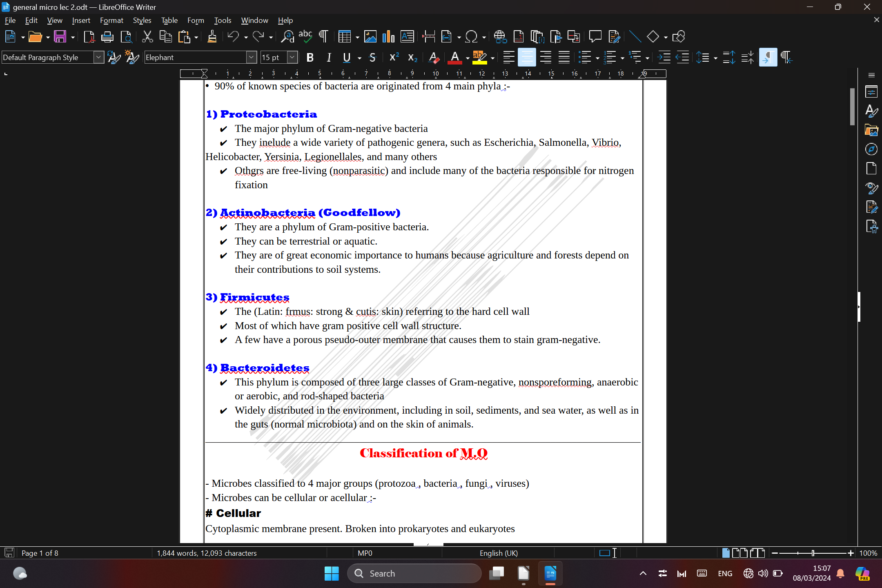882x588 pixels.
Task: Change language from English (UK)
Action: click(499, 553)
